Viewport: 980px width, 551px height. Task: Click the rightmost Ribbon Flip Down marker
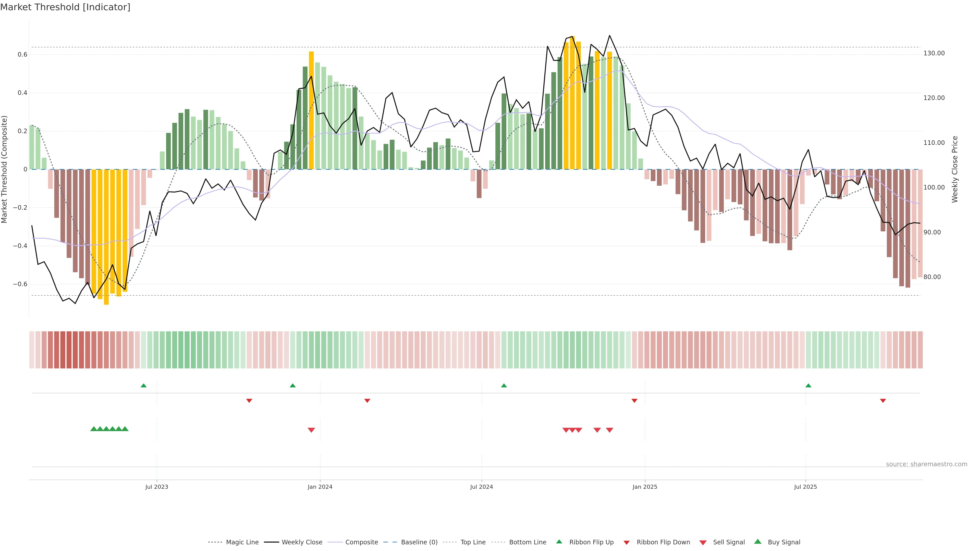tap(883, 401)
